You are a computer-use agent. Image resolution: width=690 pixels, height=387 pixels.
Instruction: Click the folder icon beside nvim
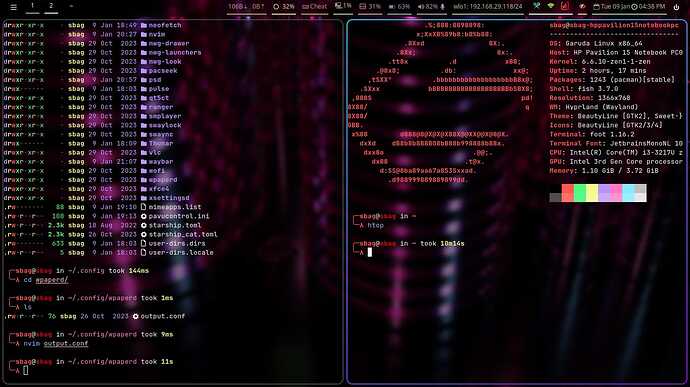point(143,34)
